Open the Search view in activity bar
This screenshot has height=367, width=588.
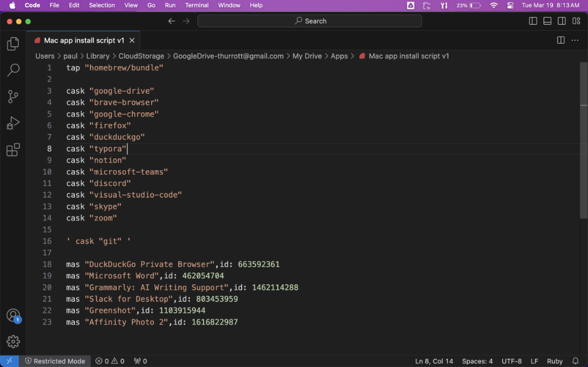(13, 70)
